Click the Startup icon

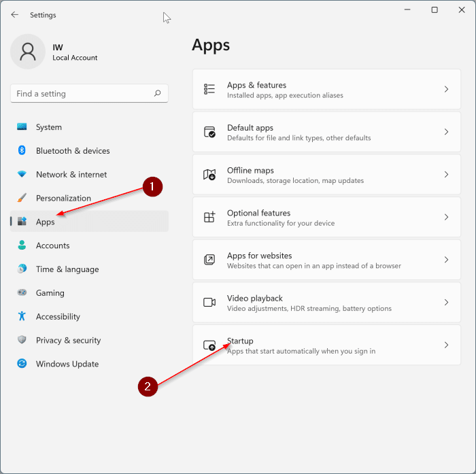pos(209,345)
